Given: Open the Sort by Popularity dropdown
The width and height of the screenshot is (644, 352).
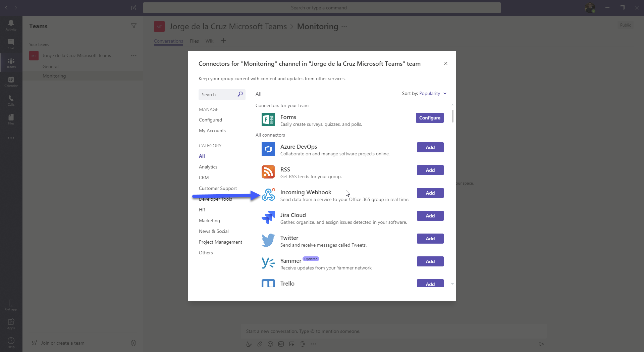Looking at the screenshot, I should point(433,93).
